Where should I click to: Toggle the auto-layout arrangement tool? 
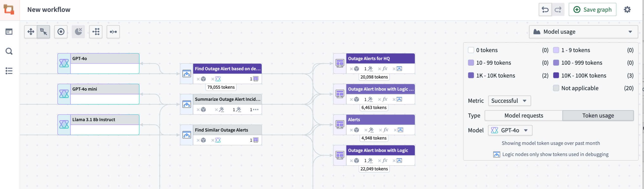click(96, 32)
